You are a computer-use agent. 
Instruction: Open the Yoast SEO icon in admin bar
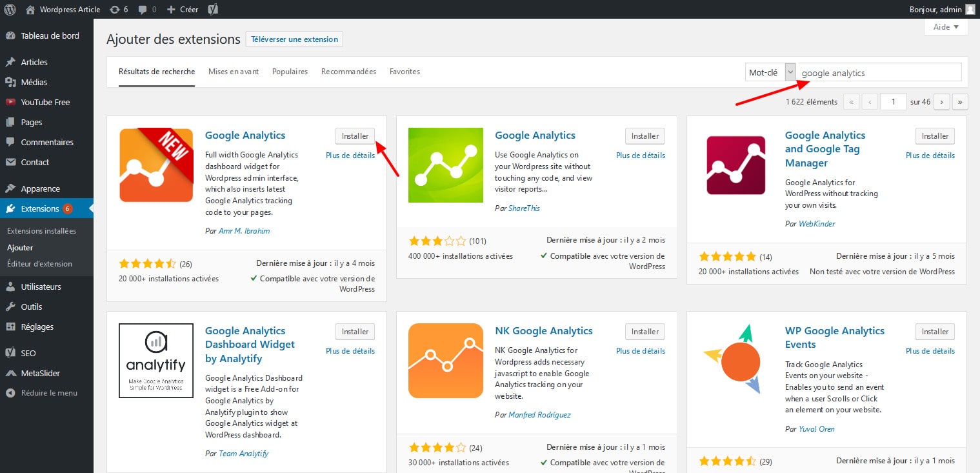(213, 9)
